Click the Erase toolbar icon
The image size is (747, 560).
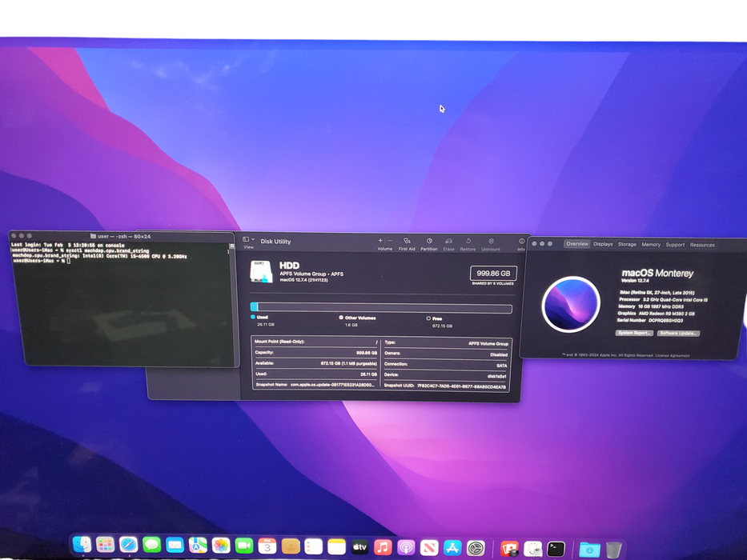[448, 241]
